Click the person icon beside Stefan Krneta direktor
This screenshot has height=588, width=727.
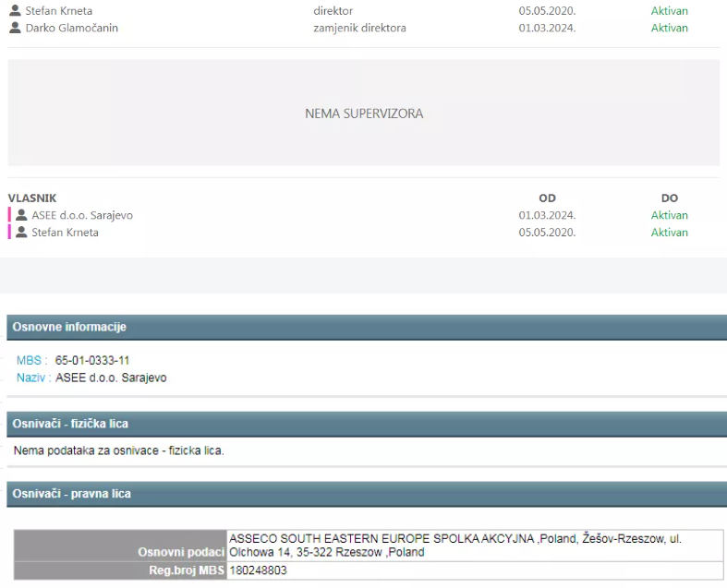(15, 10)
